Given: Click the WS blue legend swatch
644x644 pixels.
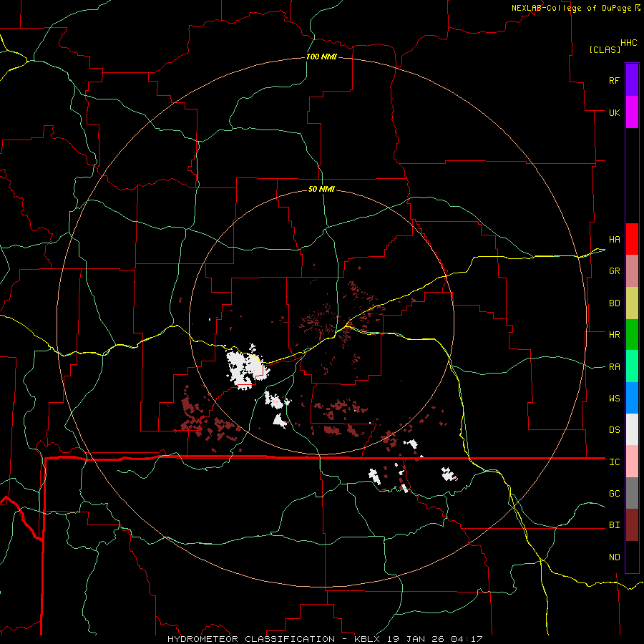Looking at the screenshot, I should tap(632, 398).
